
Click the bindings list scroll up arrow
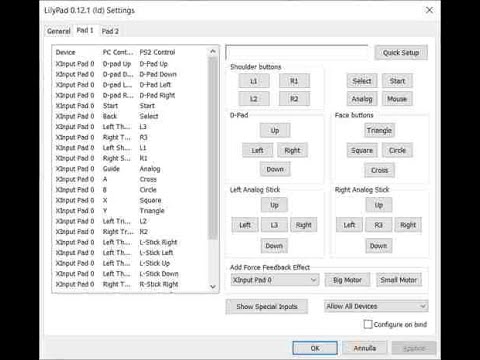tap(213, 51)
